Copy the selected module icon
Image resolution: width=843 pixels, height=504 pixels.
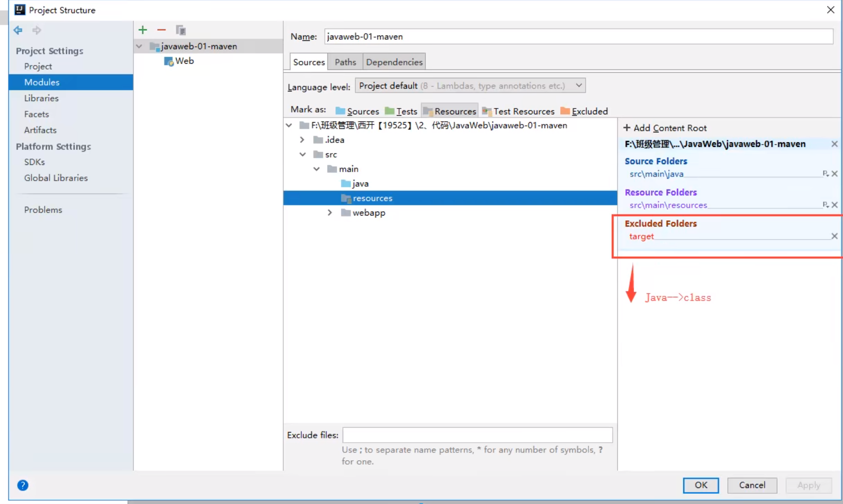(181, 30)
